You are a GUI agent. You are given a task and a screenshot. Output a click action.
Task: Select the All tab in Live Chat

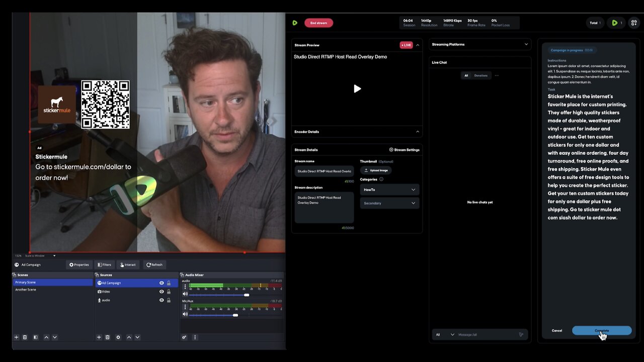tap(466, 75)
